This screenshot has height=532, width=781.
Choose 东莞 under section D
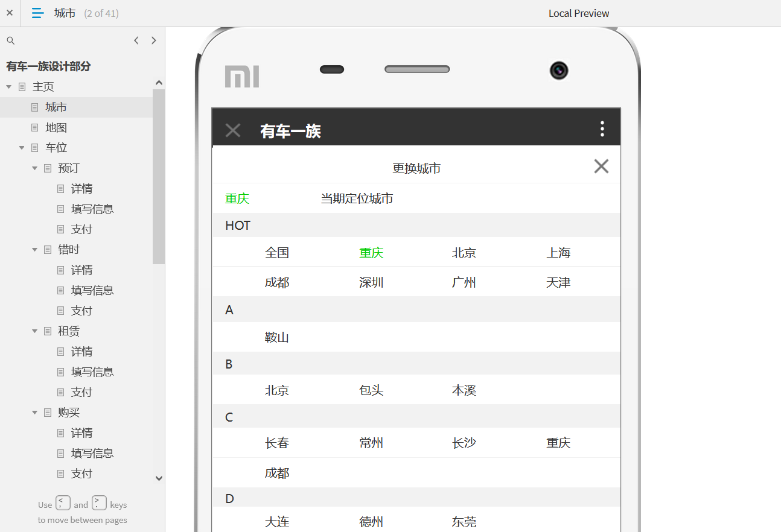[464, 522]
